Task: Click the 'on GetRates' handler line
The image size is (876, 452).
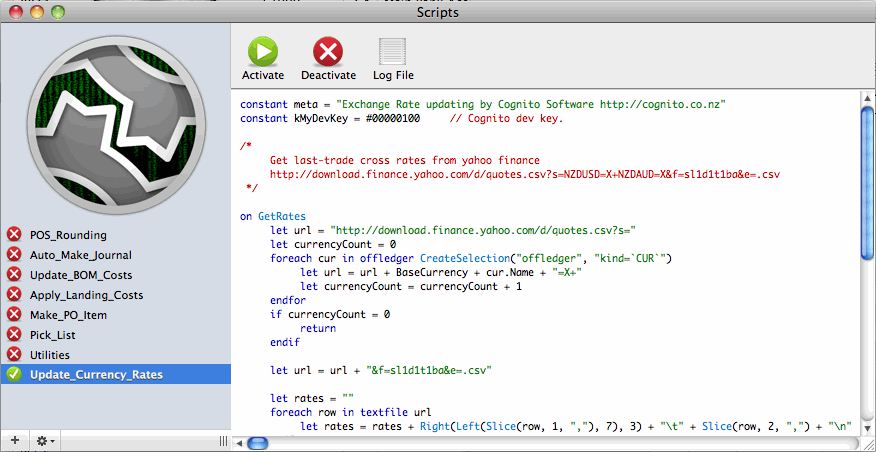Action: (273, 216)
